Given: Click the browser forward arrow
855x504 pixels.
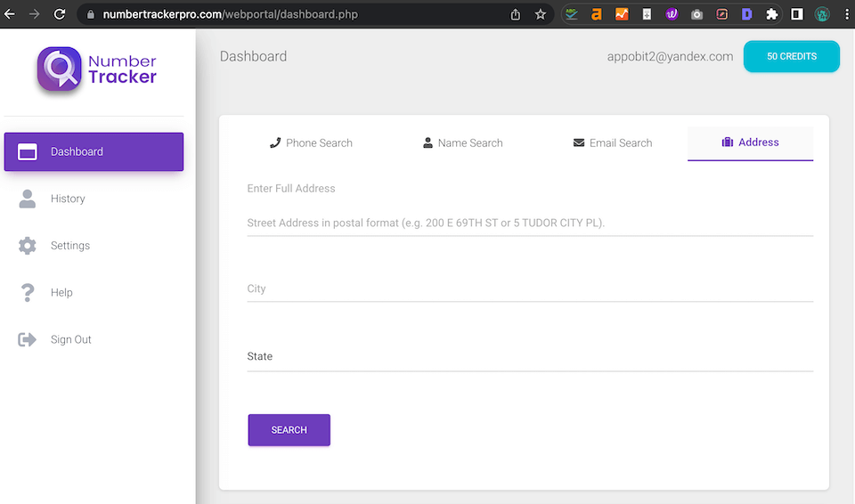Looking at the screenshot, I should [35, 14].
